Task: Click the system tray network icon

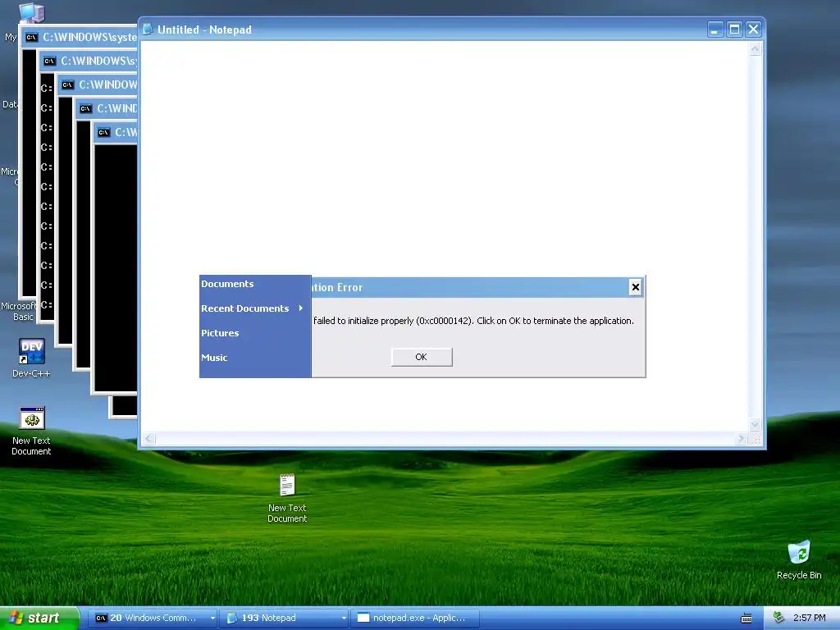Action: 779,618
